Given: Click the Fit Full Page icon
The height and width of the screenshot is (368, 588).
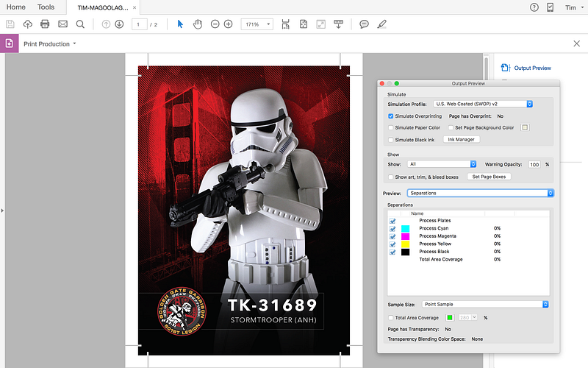Looking at the screenshot, I should click(x=304, y=24).
